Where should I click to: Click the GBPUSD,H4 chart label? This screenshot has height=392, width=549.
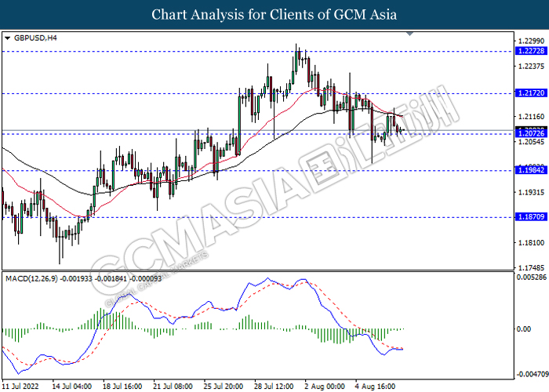[35, 38]
